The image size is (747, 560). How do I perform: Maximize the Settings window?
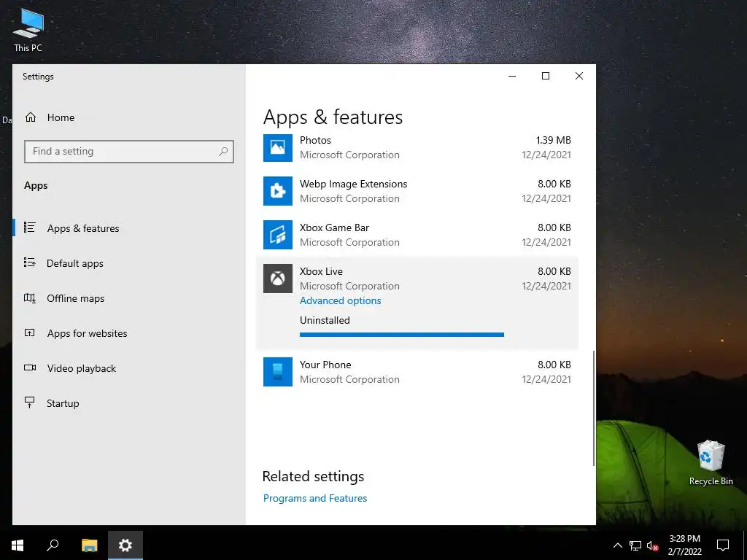546,76
